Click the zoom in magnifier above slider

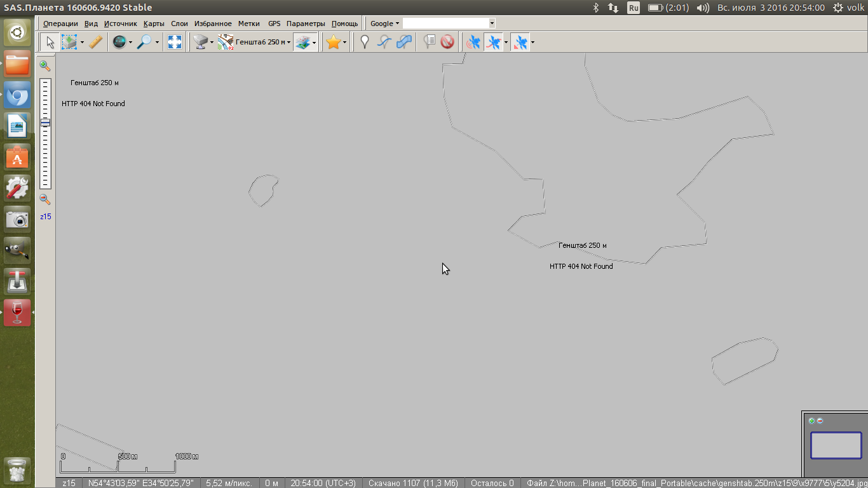pyautogui.click(x=45, y=65)
